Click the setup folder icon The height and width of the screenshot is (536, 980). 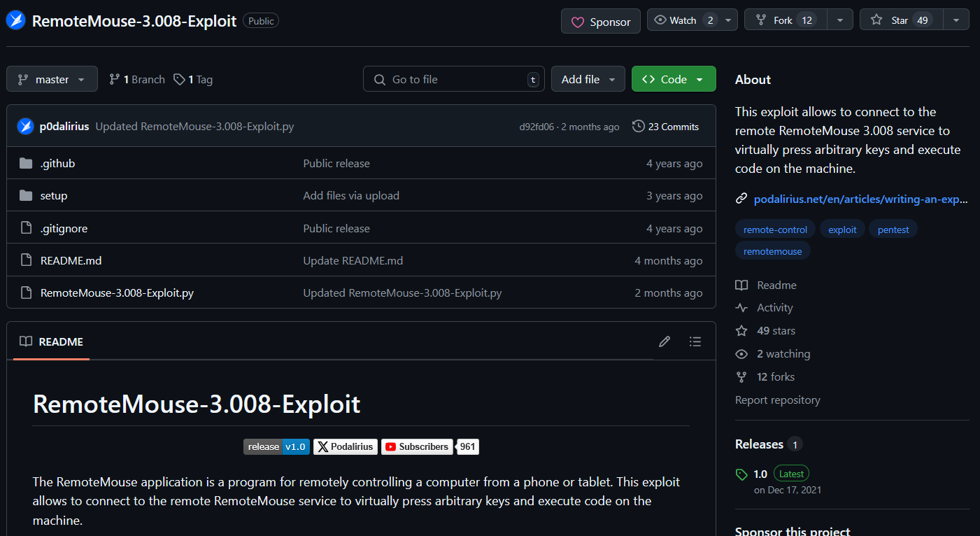pyautogui.click(x=26, y=195)
